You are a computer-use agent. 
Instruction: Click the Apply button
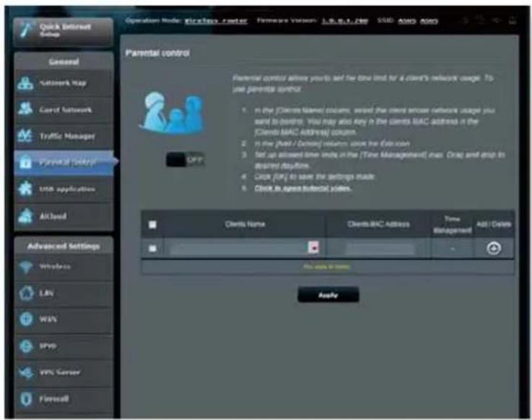coord(328,295)
